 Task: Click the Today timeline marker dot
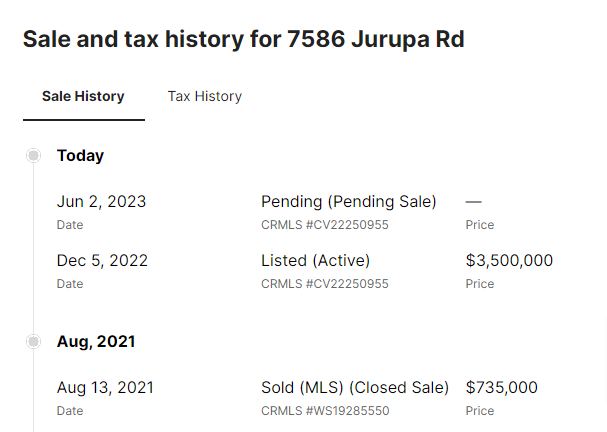pos(34,155)
